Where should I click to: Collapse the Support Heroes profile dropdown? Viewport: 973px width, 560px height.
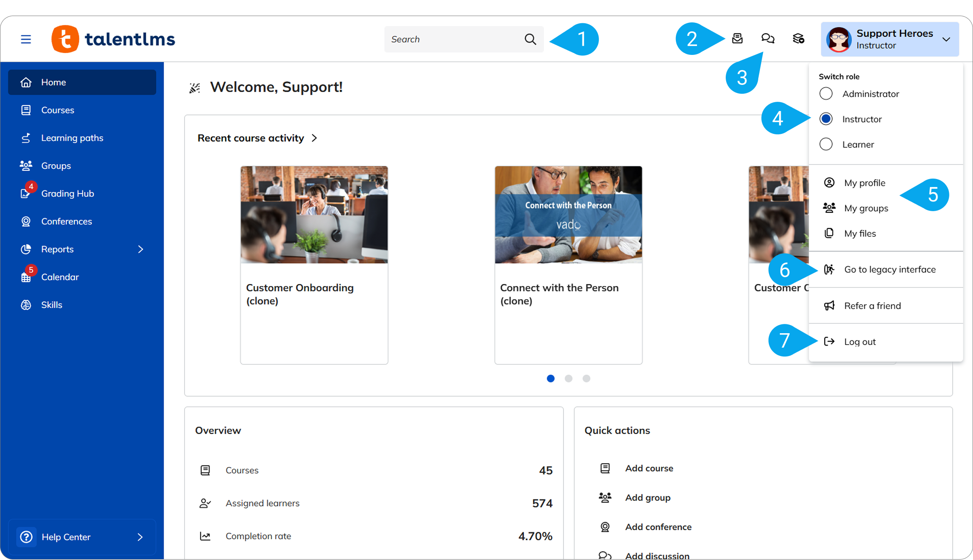[x=946, y=39]
